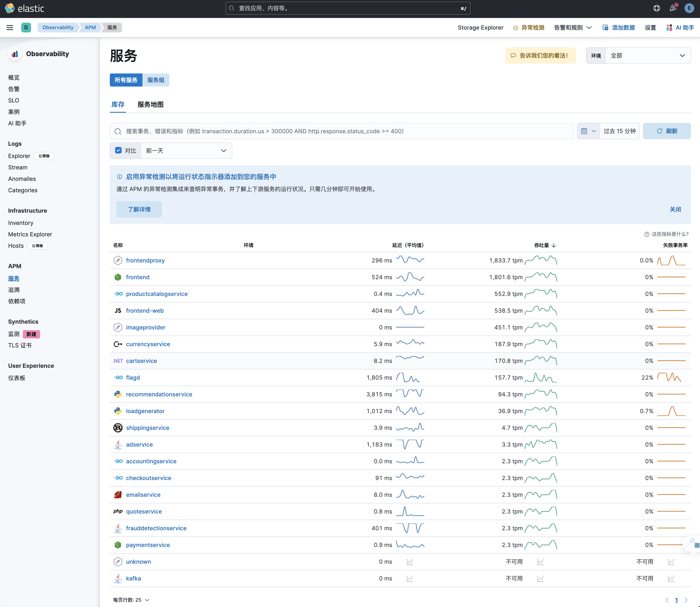Open the user avatar E menu
Viewport: 700px width, 607px height.
(x=689, y=8)
